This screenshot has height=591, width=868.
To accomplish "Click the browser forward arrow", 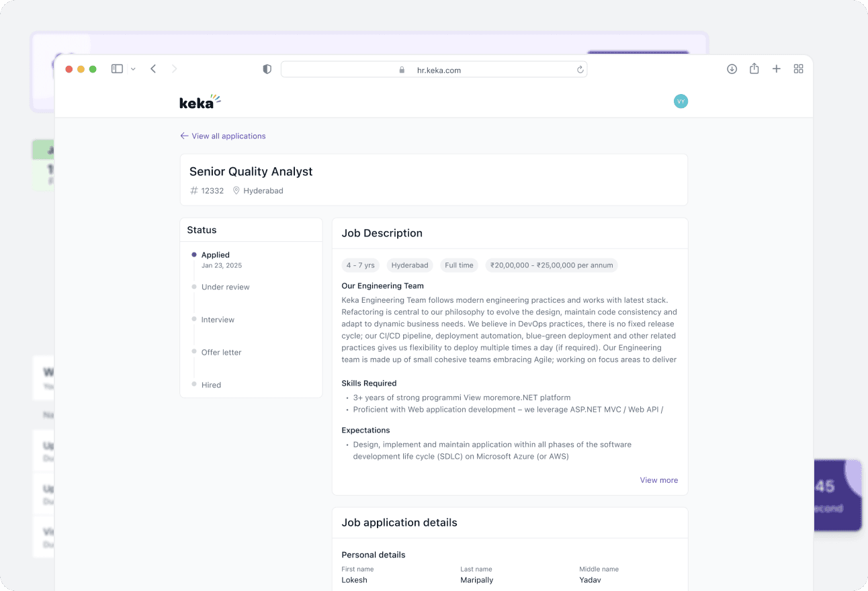I will coord(175,69).
